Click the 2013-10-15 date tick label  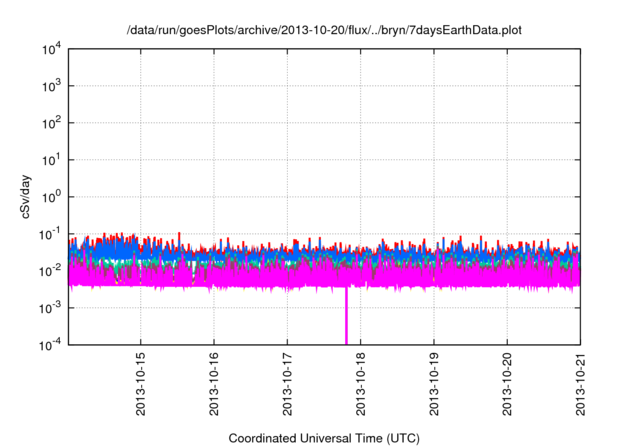point(140,384)
